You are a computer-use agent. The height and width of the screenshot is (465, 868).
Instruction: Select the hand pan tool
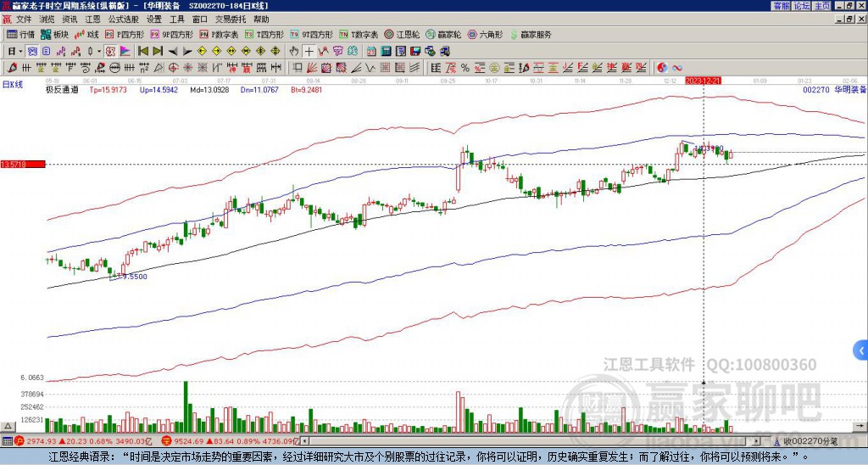(294, 52)
